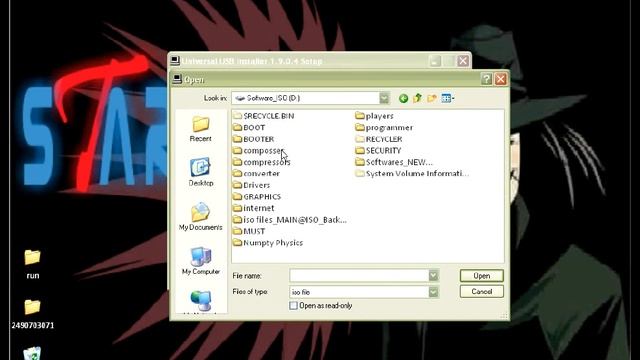The height and width of the screenshot is (360, 640).
Task: Select the Numpty Physics folder
Action: click(x=268, y=242)
